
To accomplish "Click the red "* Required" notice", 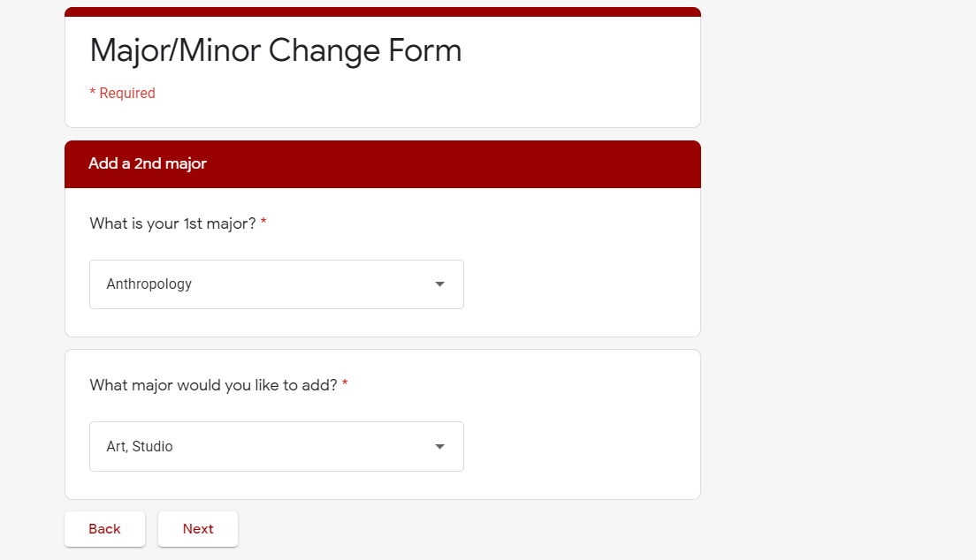I will (122, 94).
